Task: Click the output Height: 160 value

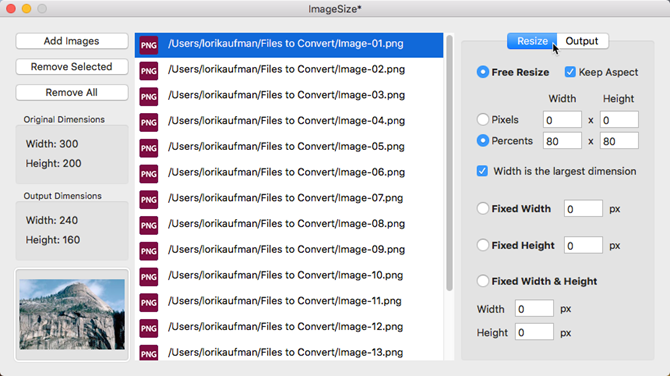Action: pyautogui.click(x=53, y=240)
